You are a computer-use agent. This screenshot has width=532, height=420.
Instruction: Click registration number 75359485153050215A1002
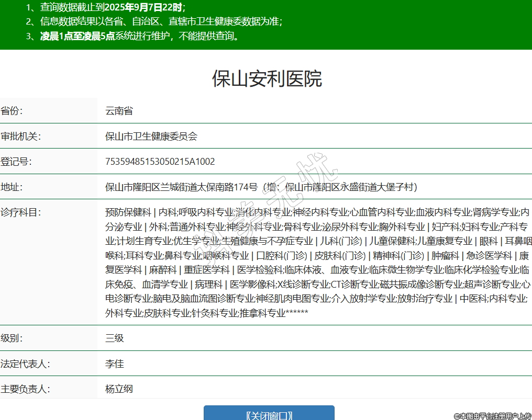tap(160, 162)
